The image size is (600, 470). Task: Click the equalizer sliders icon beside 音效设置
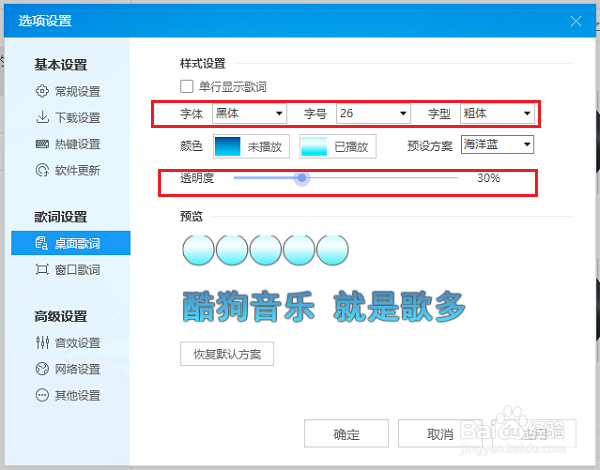[42, 342]
